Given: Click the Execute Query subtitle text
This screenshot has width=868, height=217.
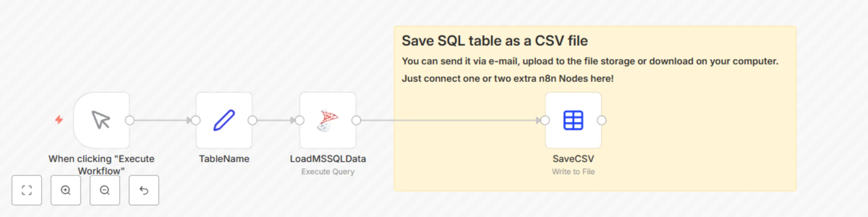Looking at the screenshot, I should pos(327,171).
